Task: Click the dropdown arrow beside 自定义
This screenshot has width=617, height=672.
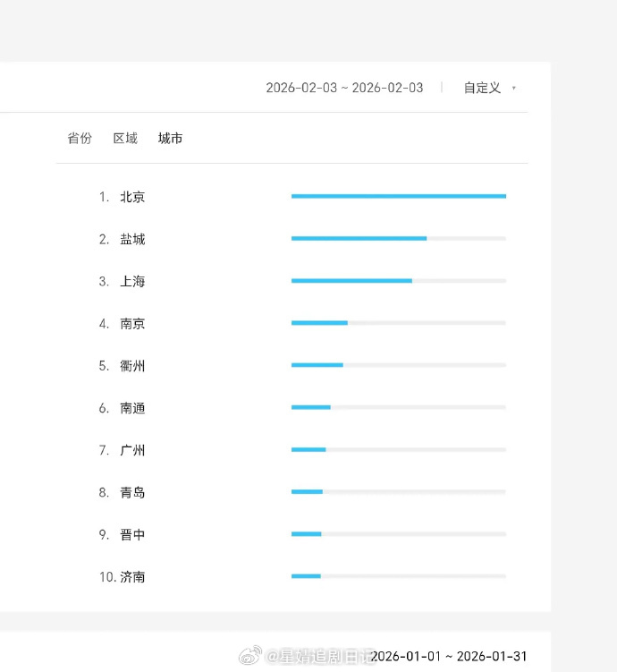Action: pyautogui.click(x=513, y=88)
